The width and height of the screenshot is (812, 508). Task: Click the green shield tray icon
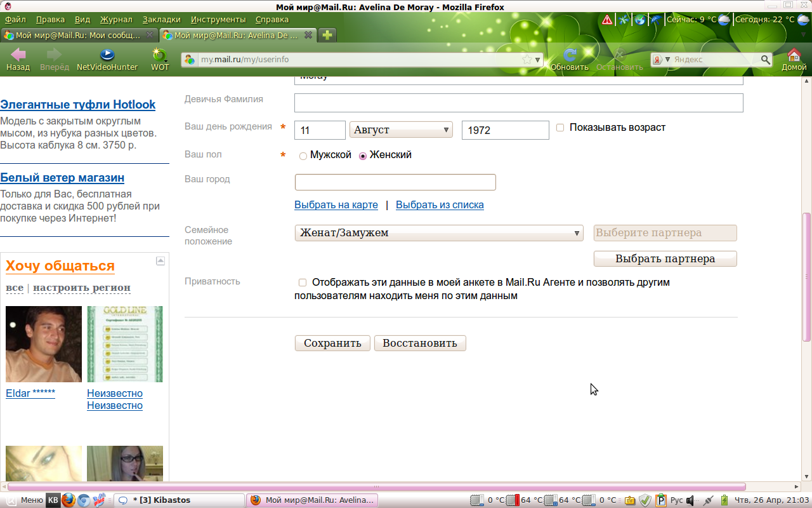tap(645, 500)
